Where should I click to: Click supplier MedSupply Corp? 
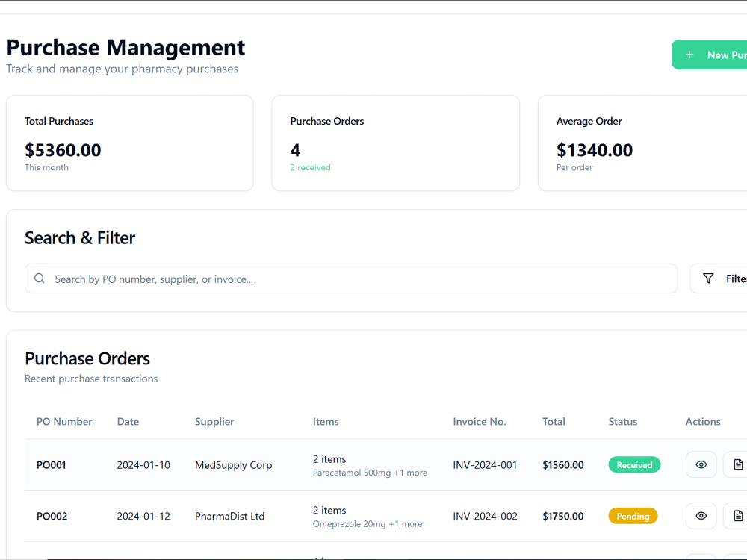click(x=233, y=465)
